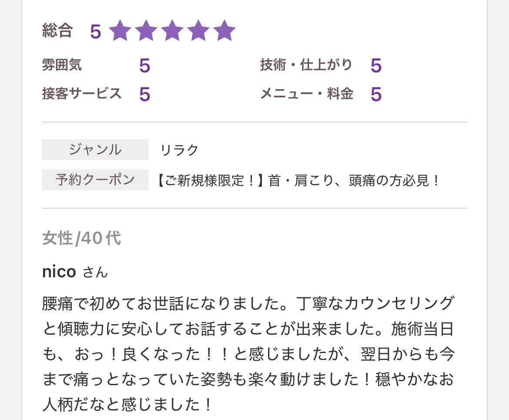The width and height of the screenshot is (509, 420).
Task: Open reviewer nico's profile name
Action: pos(59,272)
